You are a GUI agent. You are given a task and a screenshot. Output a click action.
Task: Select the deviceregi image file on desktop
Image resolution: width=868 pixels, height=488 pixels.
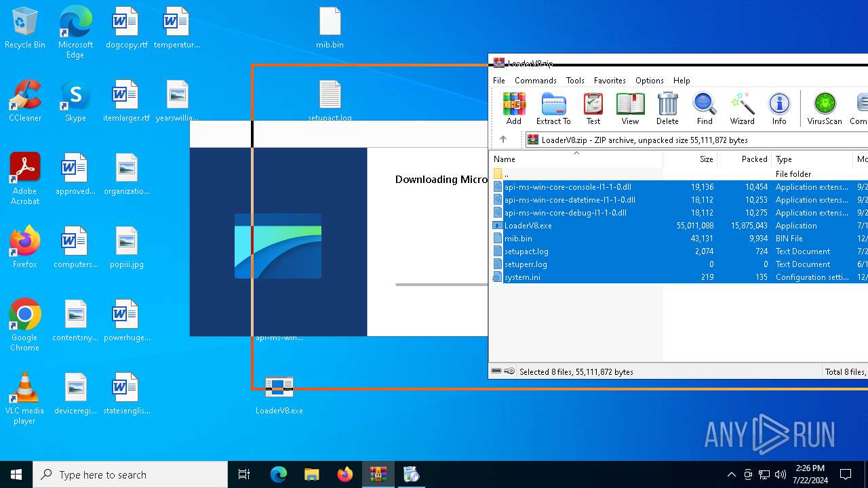(75, 394)
